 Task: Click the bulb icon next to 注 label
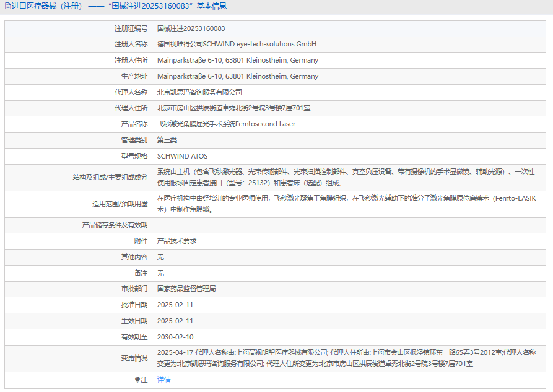[137, 380]
